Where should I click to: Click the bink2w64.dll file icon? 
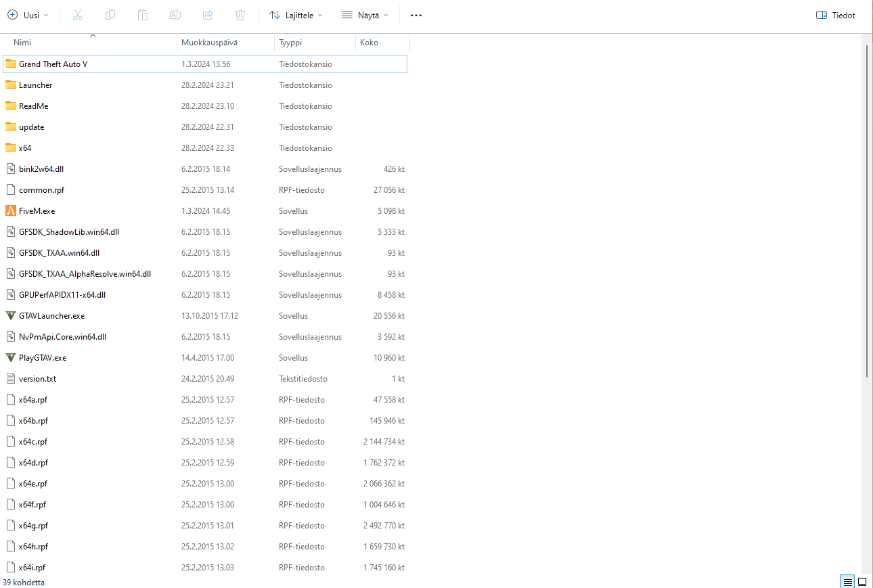tap(10, 168)
